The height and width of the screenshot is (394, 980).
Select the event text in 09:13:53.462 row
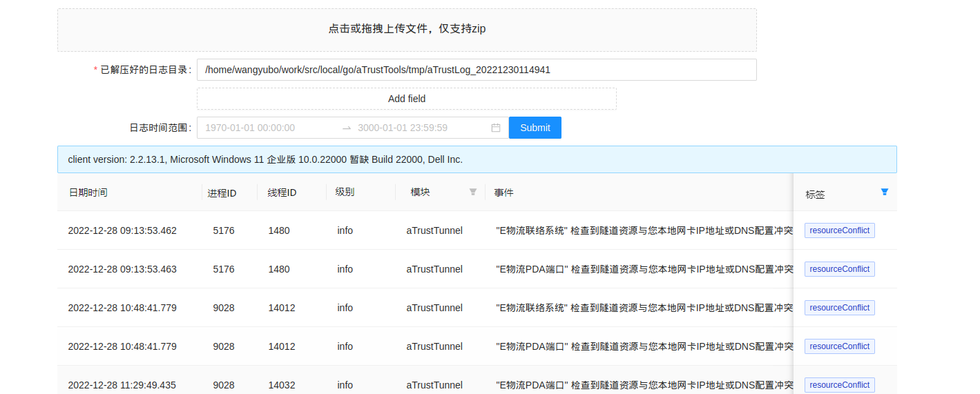click(x=644, y=230)
